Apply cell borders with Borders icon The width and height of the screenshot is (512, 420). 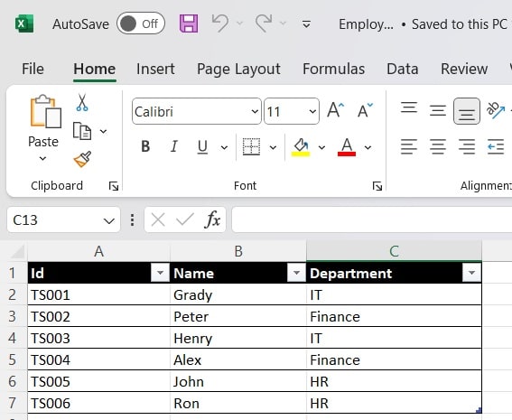point(251,146)
